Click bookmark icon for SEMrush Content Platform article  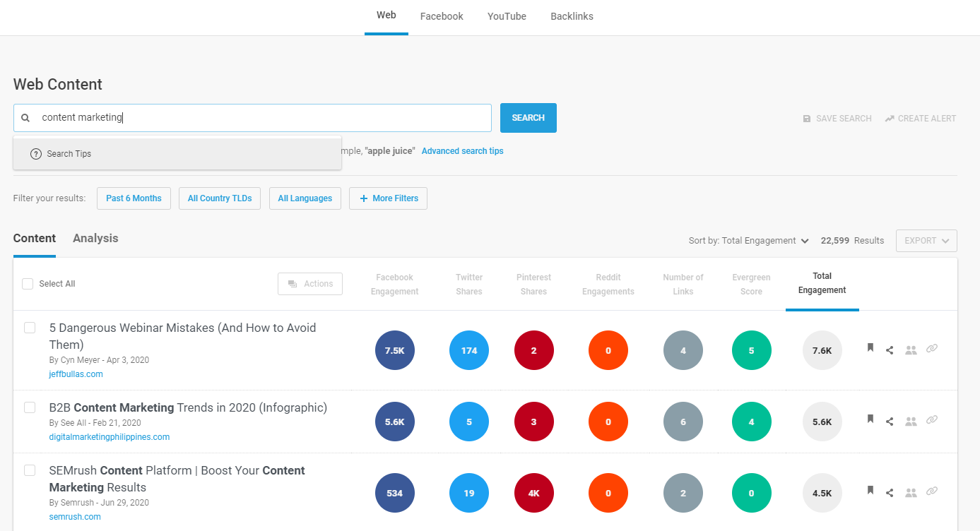click(870, 491)
